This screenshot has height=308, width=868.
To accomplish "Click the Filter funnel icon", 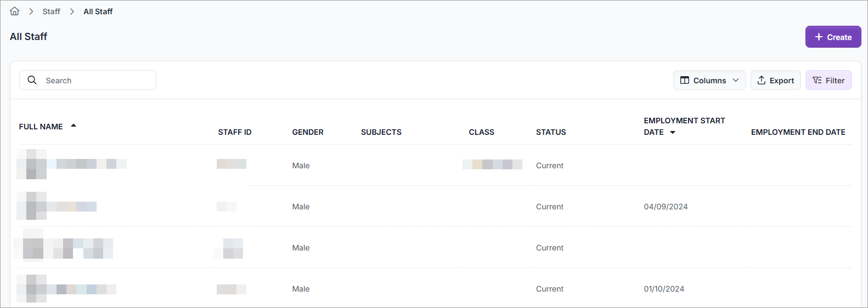I will tap(817, 81).
